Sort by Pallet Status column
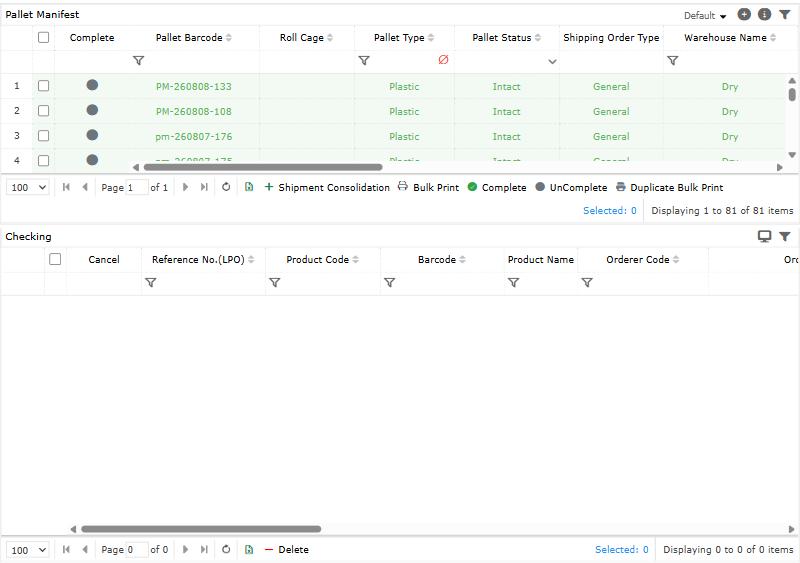This screenshot has height=563, width=800. 538,38
